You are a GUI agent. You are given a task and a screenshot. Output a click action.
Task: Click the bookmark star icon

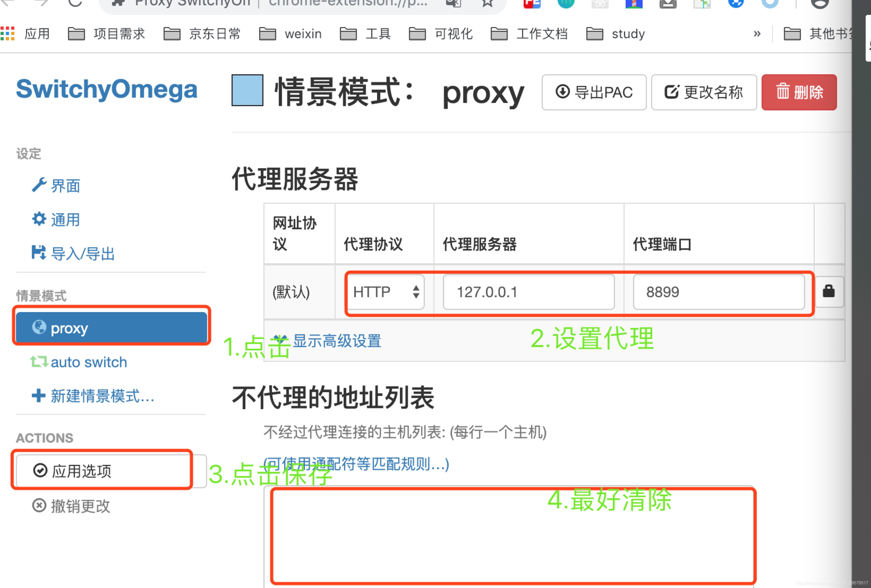[487, 3]
